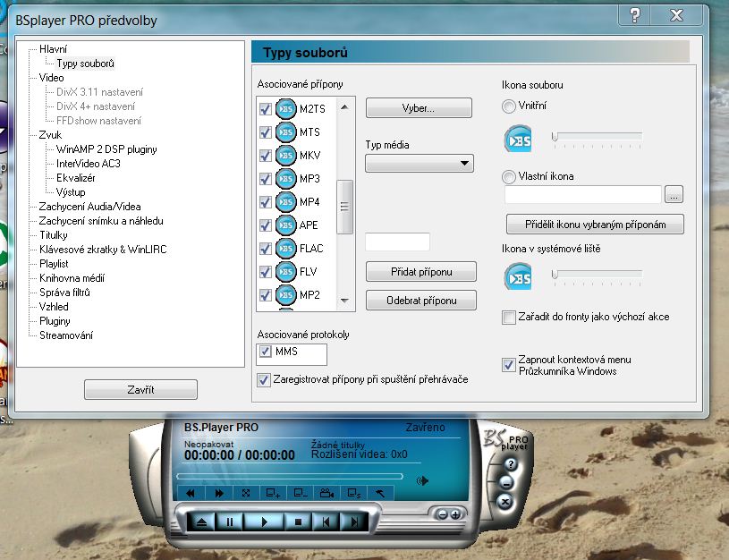Click the speaker volume icon in player
729x560 pixels.
tap(422, 480)
